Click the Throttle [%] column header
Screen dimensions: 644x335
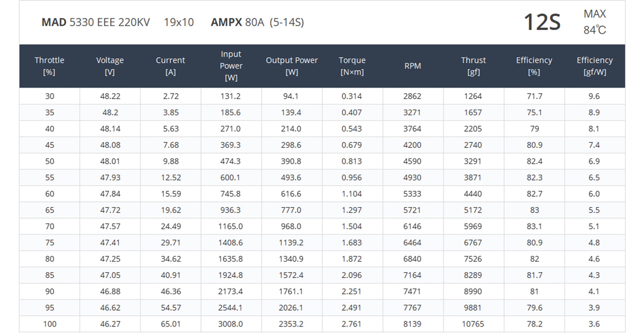tap(49, 66)
